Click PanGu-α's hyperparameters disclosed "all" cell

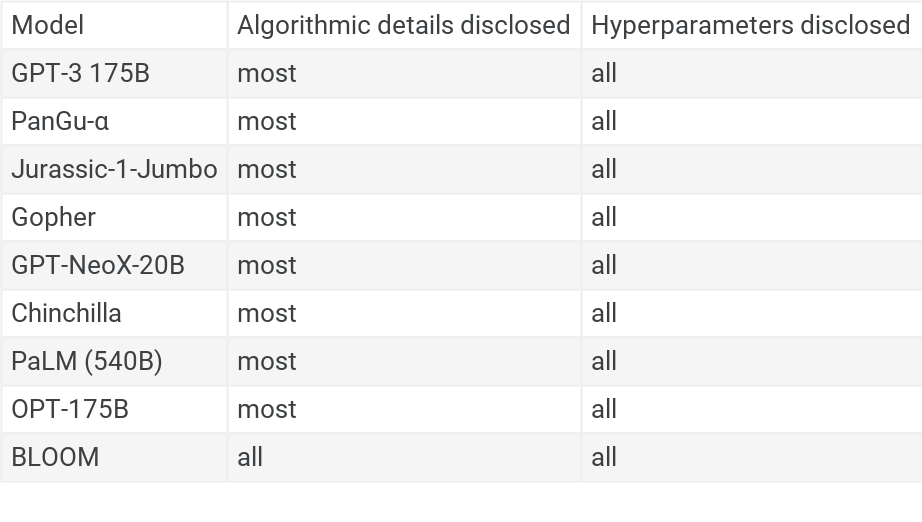coord(604,121)
